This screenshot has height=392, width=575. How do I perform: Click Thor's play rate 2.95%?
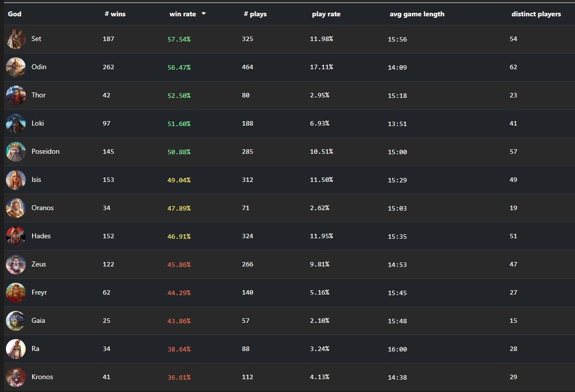[x=319, y=95]
